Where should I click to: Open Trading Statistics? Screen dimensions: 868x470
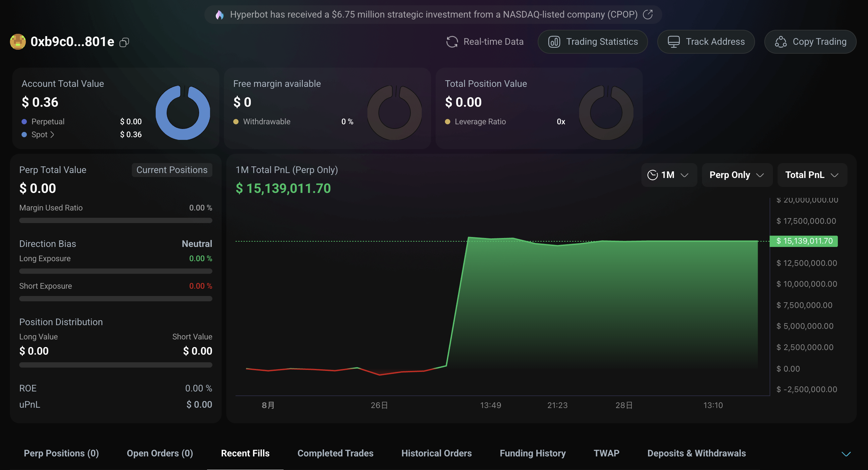tap(592, 42)
